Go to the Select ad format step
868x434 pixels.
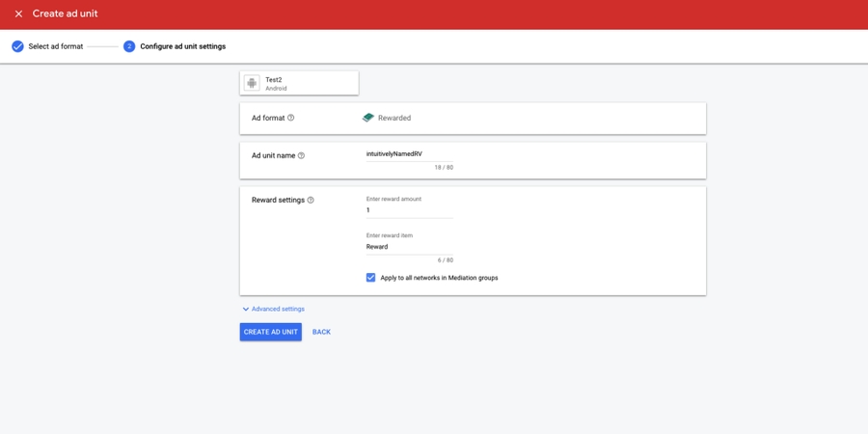click(x=55, y=46)
